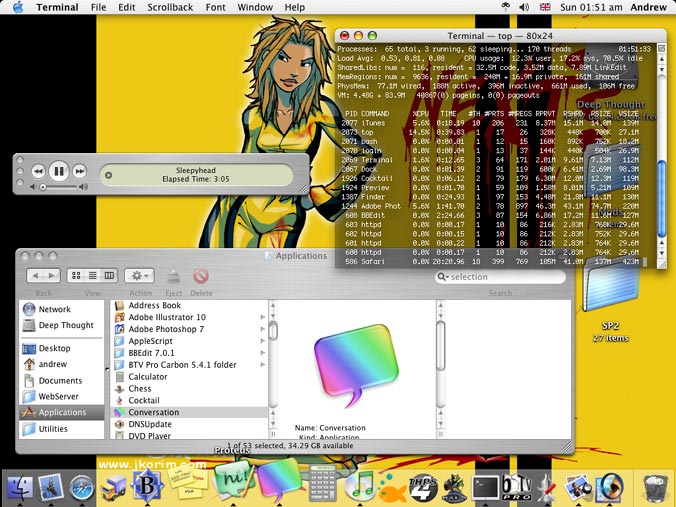Switch to iTunes via its Dock icon
Screen dimensions: 676x507
pyautogui.click(x=359, y=486)
